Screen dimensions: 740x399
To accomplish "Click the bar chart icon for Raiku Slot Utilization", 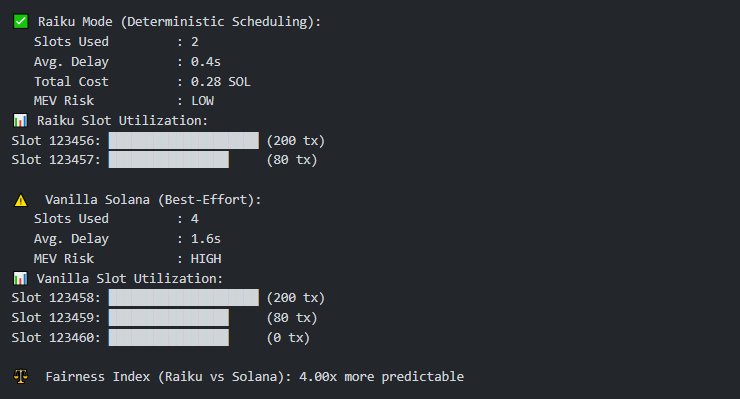I will click(x=20, y=121).
